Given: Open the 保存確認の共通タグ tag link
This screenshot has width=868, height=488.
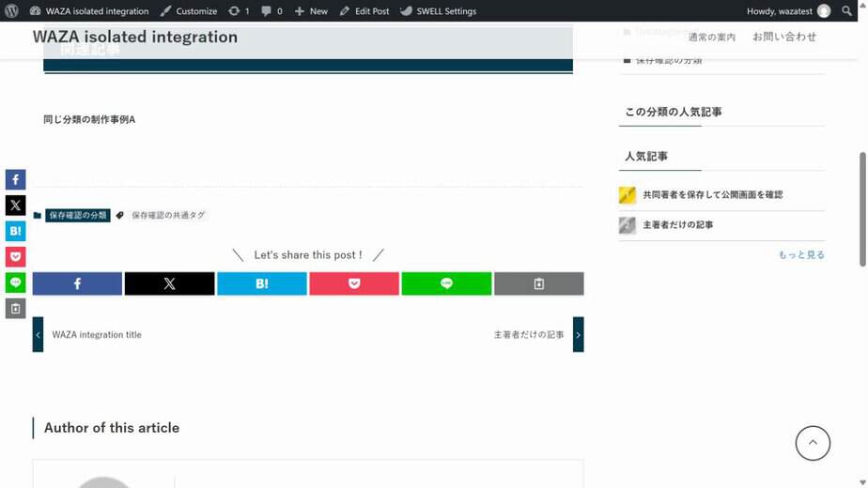Looking at the screenshot, I should tap(168, 215).
